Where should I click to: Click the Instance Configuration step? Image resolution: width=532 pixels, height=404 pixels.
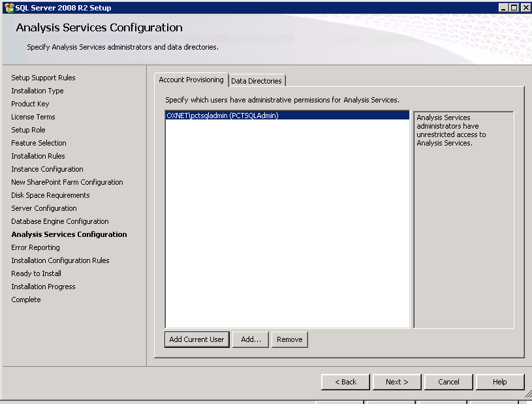pos(47,169)
